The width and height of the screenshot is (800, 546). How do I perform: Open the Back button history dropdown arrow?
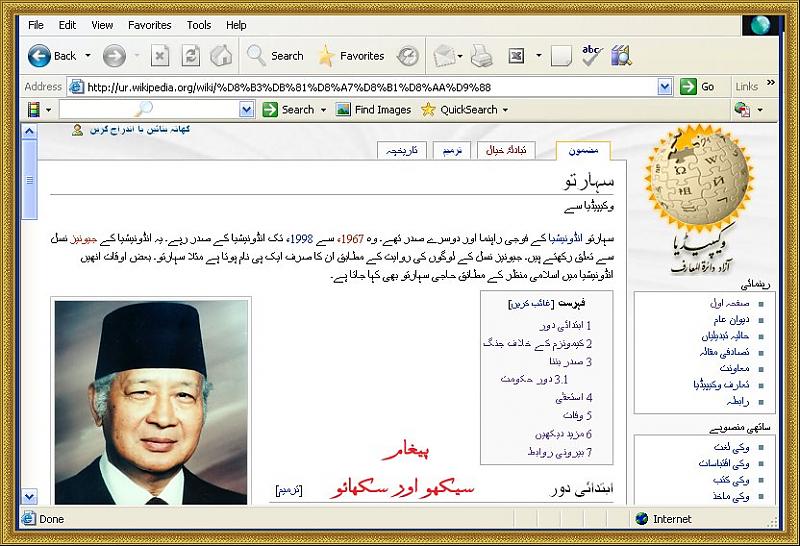[88, 56]
